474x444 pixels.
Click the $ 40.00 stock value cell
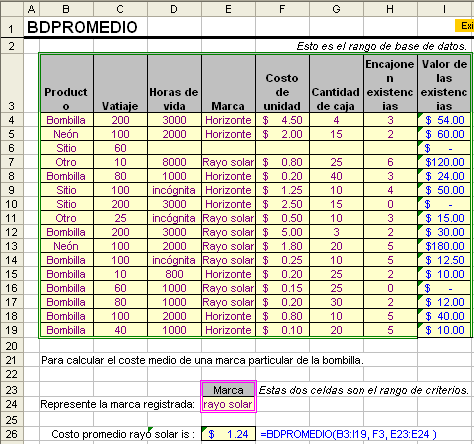444,316
